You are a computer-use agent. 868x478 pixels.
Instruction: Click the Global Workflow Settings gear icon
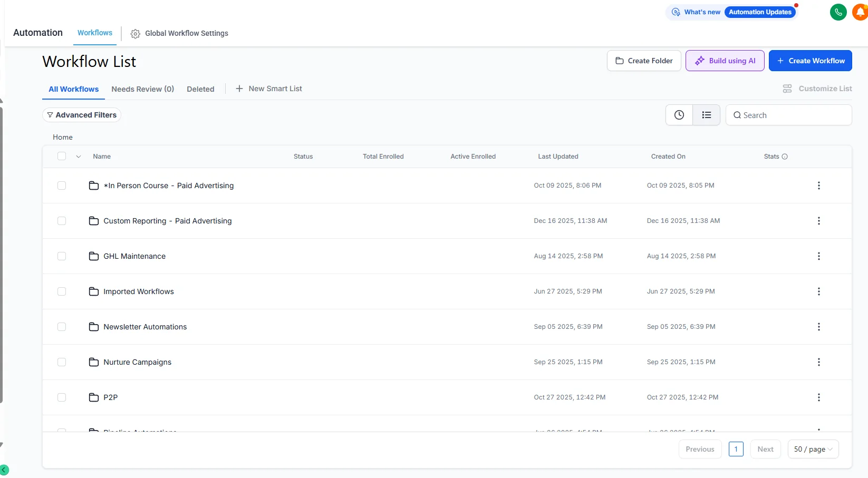click(x=136, y=34)
